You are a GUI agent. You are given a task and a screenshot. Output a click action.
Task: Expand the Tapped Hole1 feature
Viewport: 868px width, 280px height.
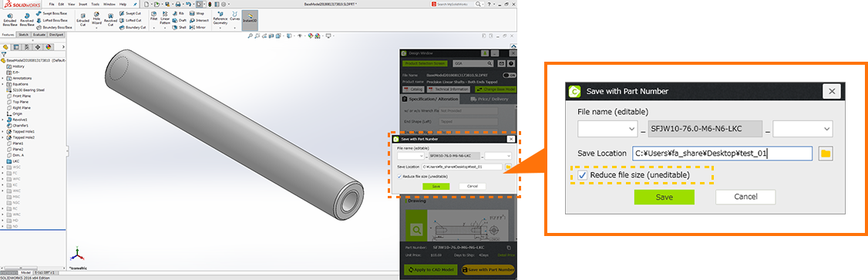pyautogui.click(x=3, y=131)
